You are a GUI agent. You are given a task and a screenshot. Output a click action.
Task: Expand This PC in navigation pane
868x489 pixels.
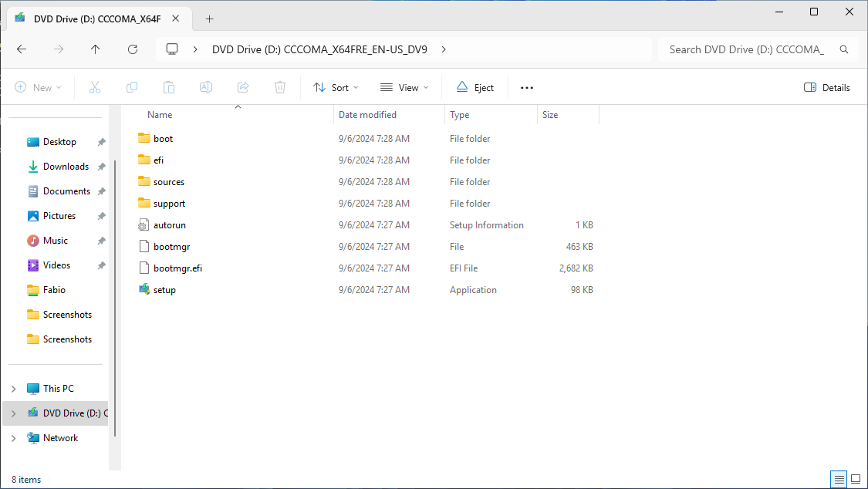(14, 389)
